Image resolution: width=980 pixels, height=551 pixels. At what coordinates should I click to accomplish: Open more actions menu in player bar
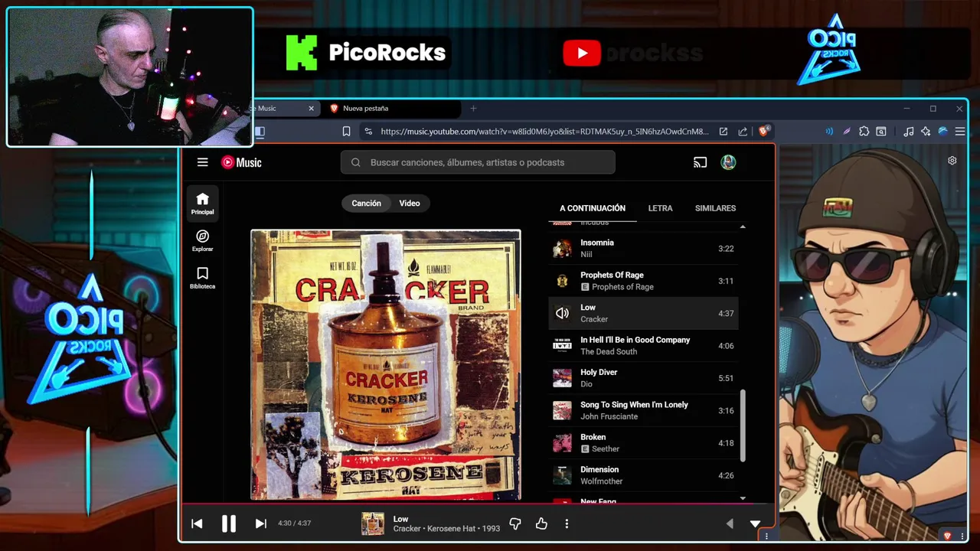pos(567,523)
